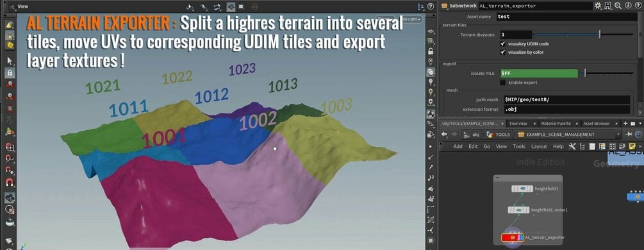This screenshot has width=644, height=250.
Task: Add a sticky note via yellow note icon
Action: [632, 146]
